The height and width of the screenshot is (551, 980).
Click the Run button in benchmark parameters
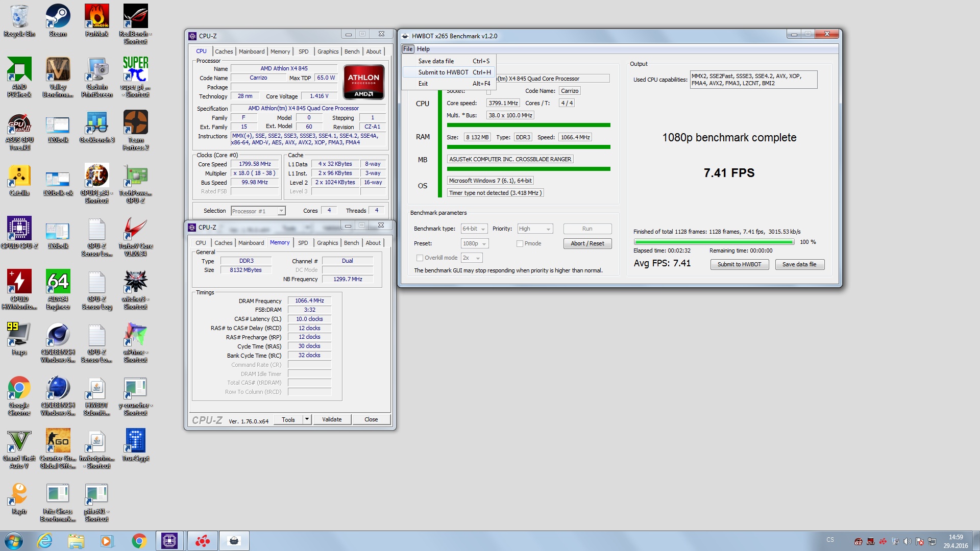point(587,229)
